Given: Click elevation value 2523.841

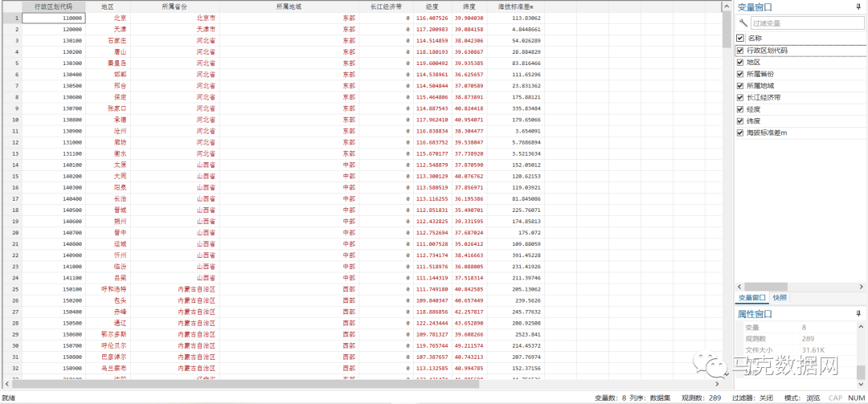Looking at the screenshot, I should click(x=516, y=334).
